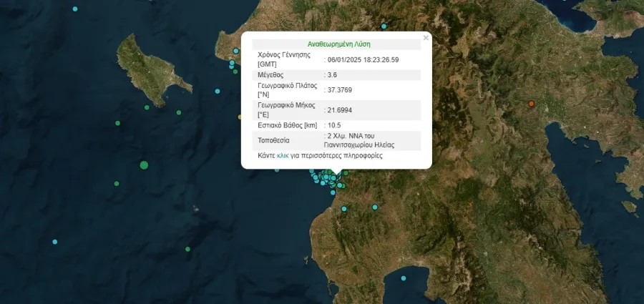Close the earthquake info popup
The image size is (644, 304).
coord(426,38)
